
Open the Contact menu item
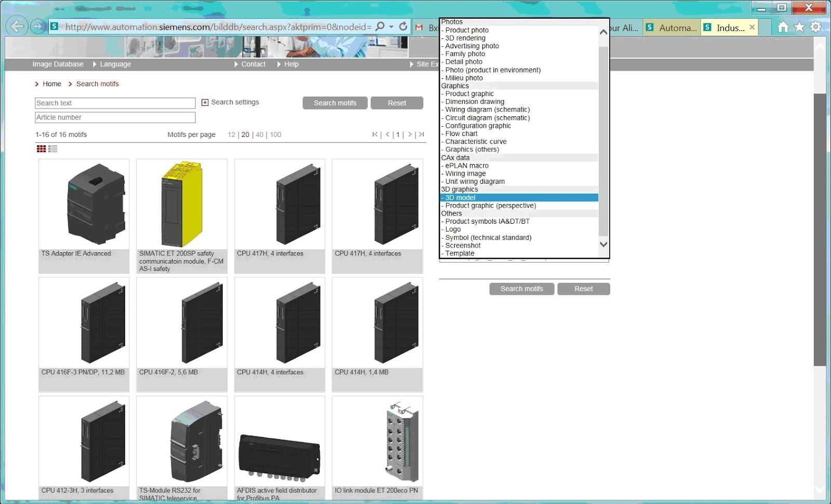click(253, 64)
